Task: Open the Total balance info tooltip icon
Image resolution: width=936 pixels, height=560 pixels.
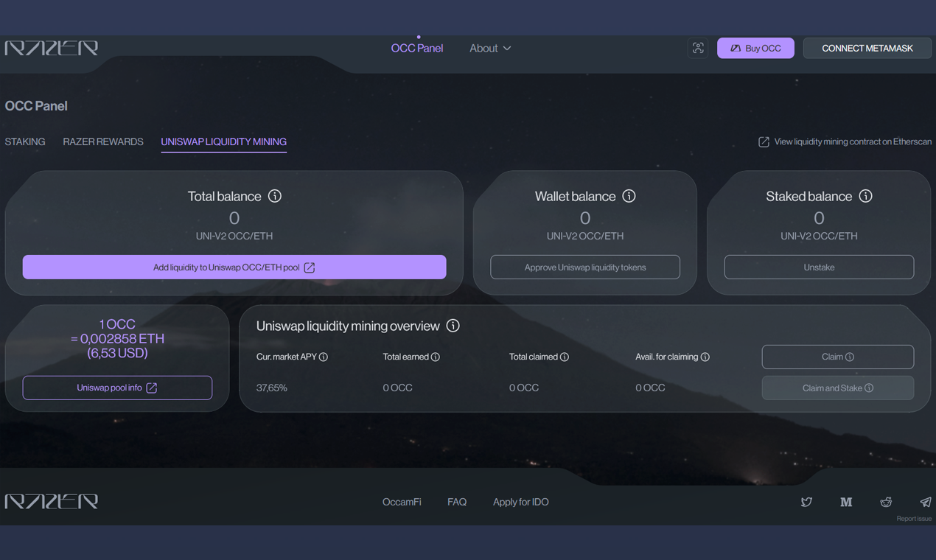Action: click(275, 196)
